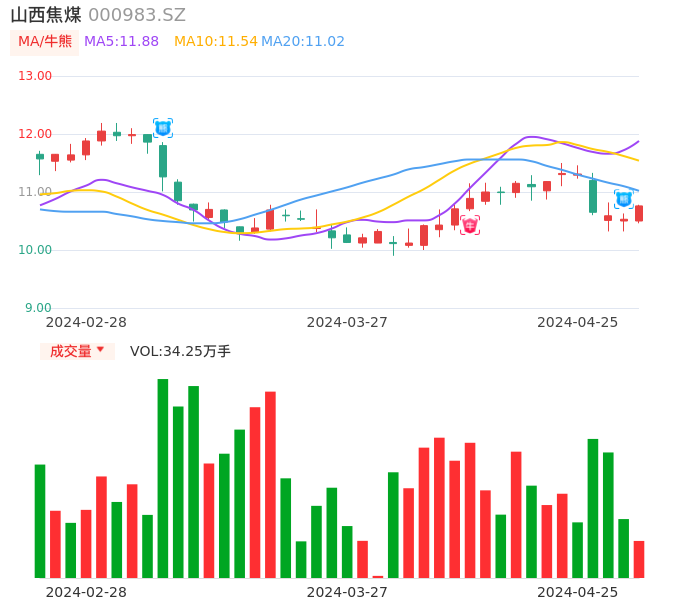Click date 2024-02-28 under the volume chart
686x606 pixels.
[86, 592]
